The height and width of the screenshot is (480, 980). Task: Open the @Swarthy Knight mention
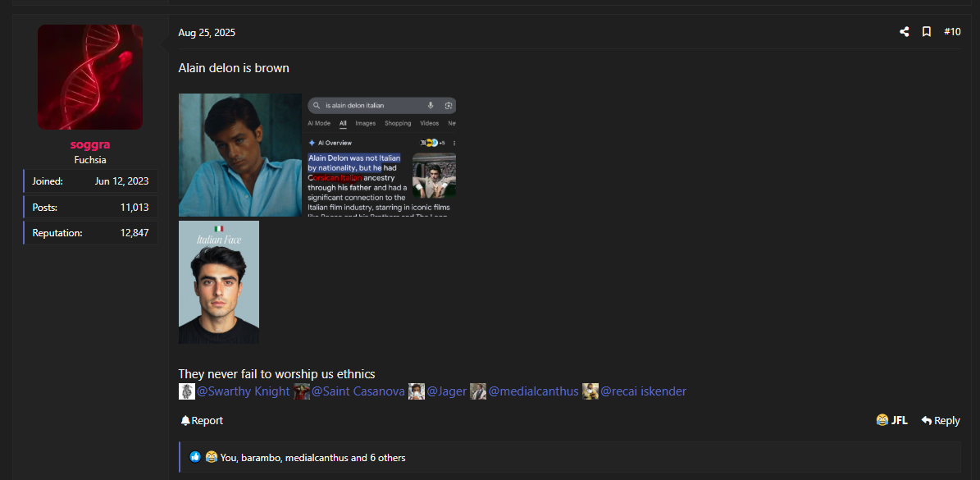click(x=243, y=391)
